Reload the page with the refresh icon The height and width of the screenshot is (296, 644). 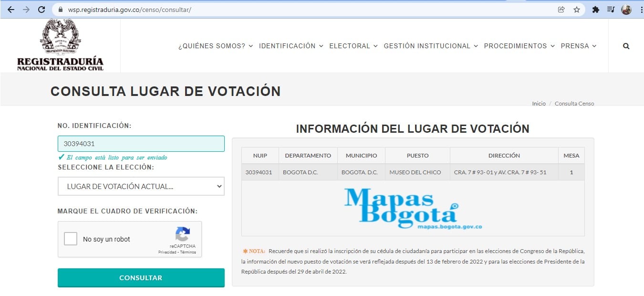(x=42, y=10)
